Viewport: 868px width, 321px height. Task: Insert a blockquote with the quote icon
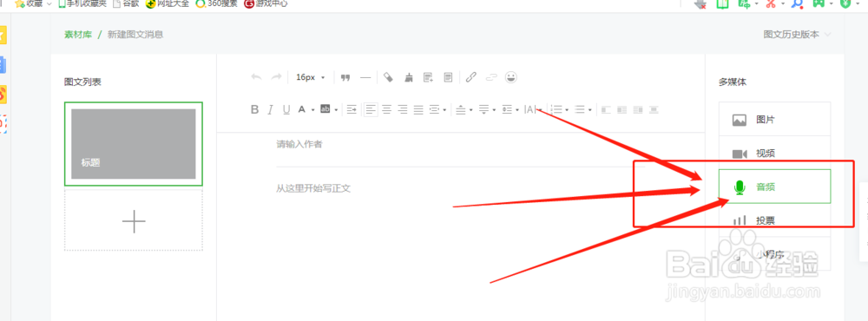pyautogui.click(x=345, y=77)
